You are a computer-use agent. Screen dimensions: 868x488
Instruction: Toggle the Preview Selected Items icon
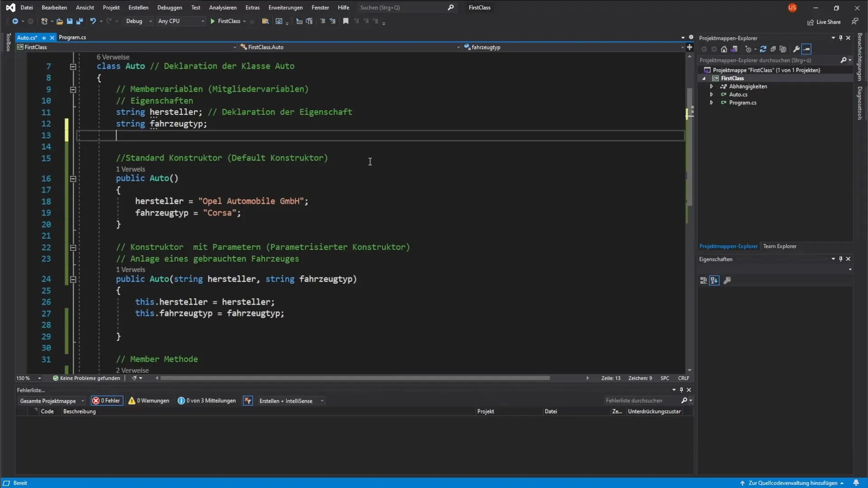tap(807, 49)
